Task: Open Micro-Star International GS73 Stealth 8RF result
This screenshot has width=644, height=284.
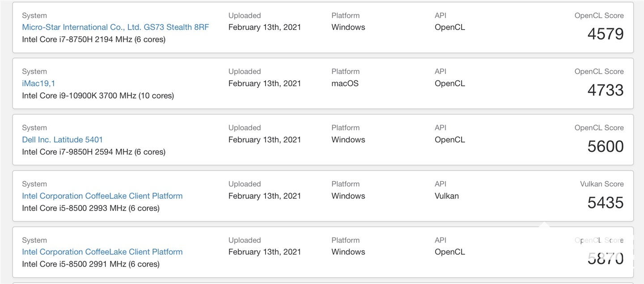Action: [115, 27]
